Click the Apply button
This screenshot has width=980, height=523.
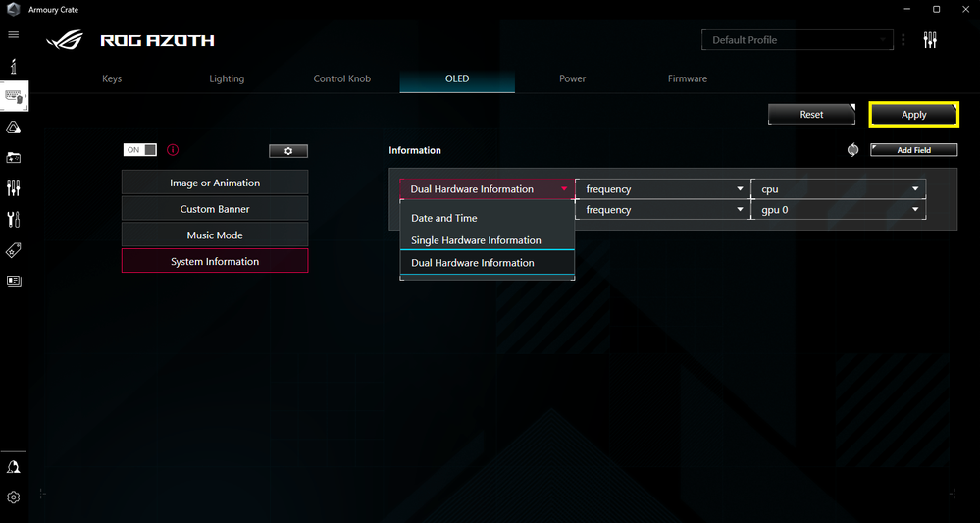coord(913,115)
